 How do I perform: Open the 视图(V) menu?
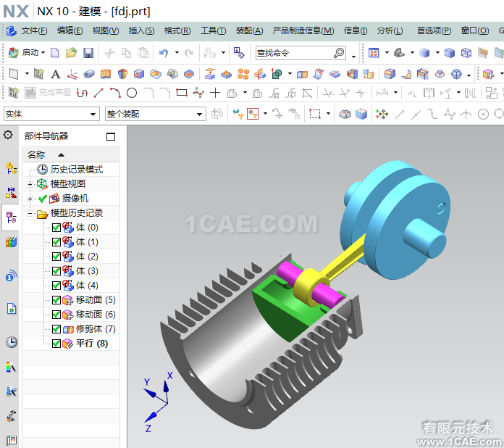[x=106, y=31]
